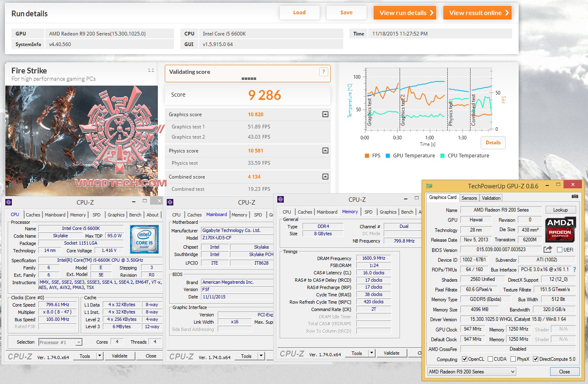
Task: Click the Driver Version field in GPU-Z
Action: click(x=518, y=319)
